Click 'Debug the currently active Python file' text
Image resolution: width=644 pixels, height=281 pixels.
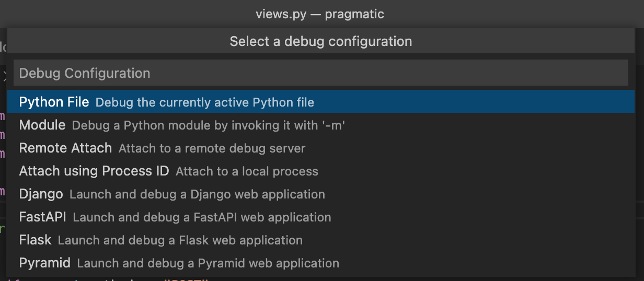204,102
